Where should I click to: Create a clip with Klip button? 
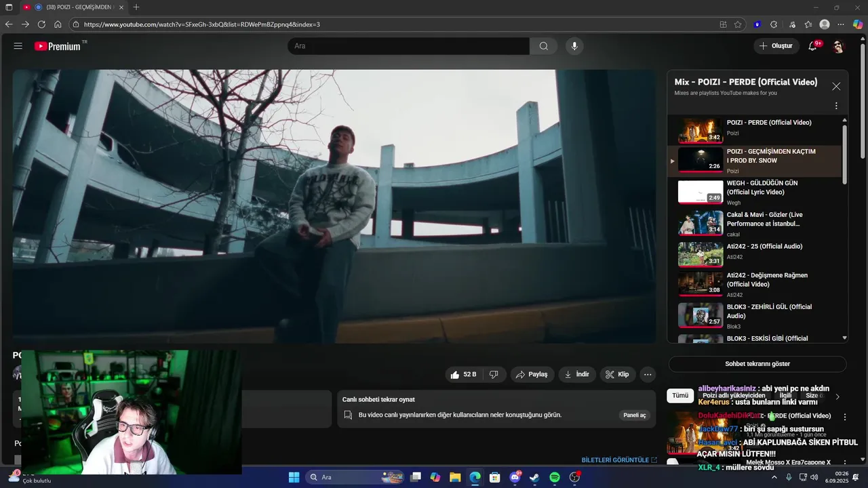point(617,374)
